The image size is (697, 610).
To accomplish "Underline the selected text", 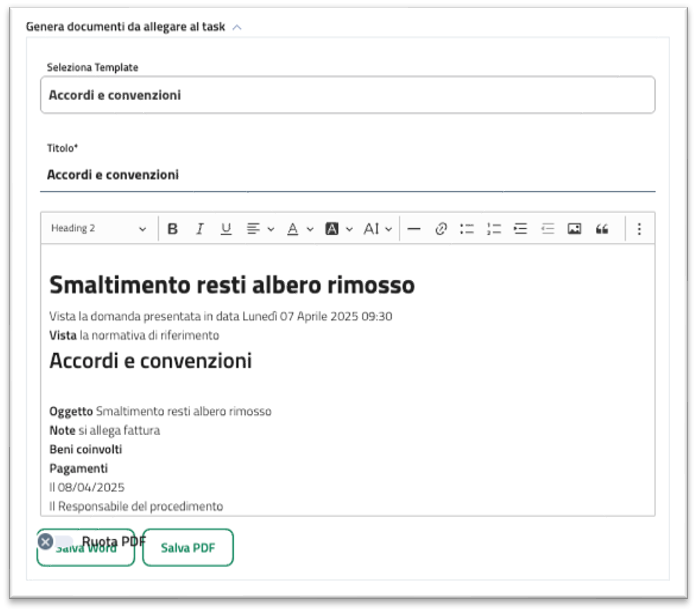I will (x=226, y=229).
